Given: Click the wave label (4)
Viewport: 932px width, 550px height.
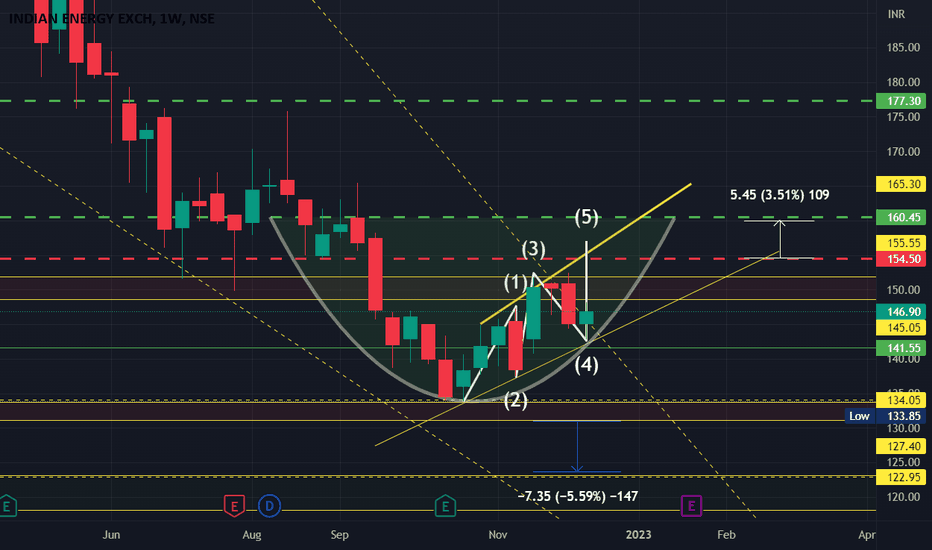Looking at the screenshot, I should click(x=587, y=364).
